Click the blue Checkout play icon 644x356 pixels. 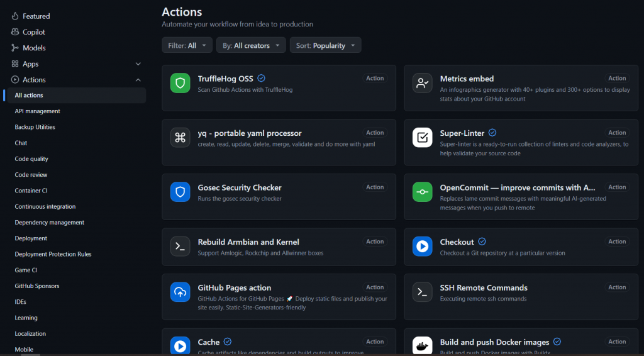[422, 247]
